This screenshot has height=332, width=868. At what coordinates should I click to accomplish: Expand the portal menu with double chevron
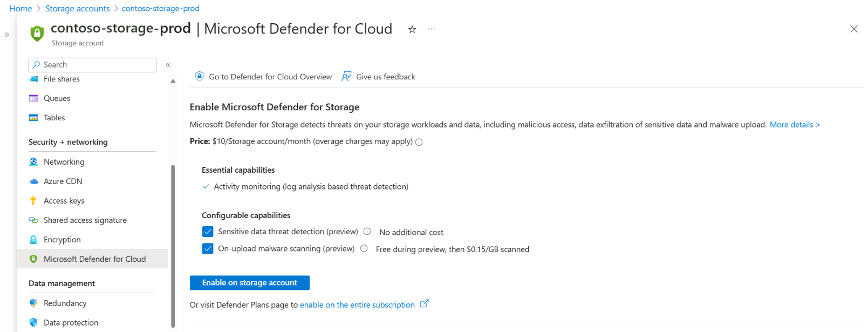tap(7, 35)
